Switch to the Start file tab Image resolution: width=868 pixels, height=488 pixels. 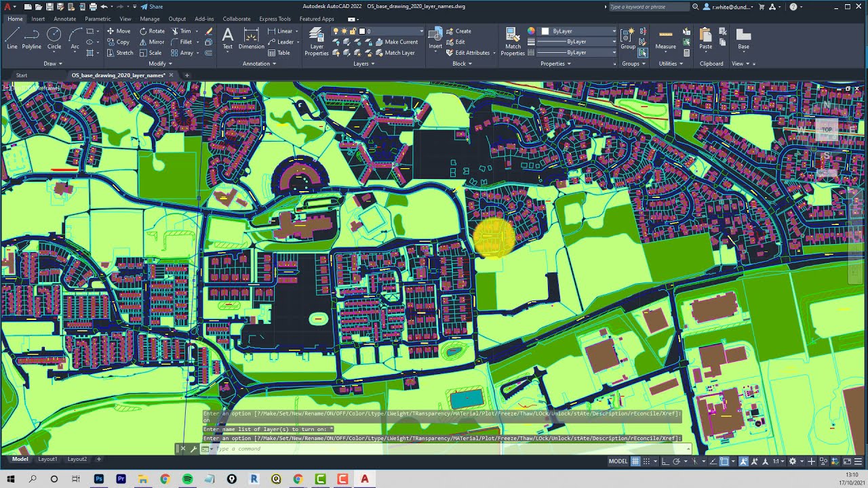click(x=22, y=75)
